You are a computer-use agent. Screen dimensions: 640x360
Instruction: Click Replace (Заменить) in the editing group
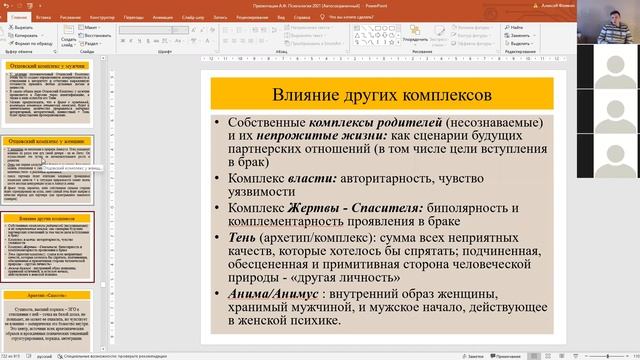(518, 36)
